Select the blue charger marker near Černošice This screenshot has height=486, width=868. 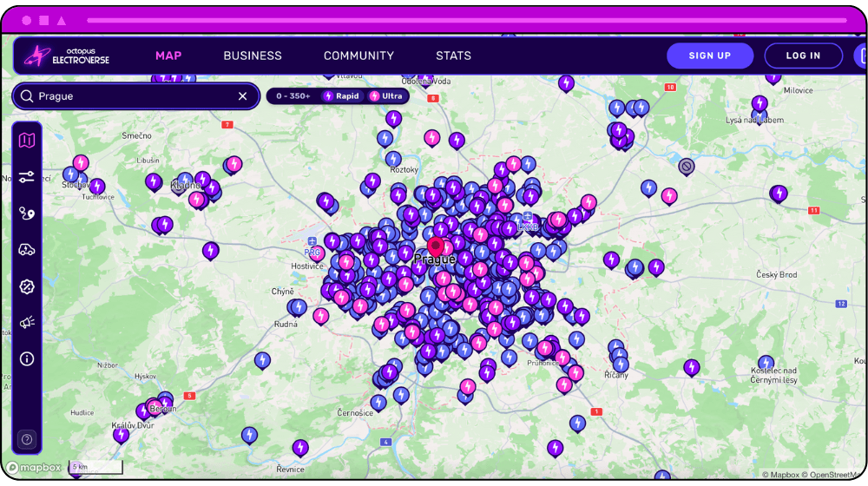378,403
